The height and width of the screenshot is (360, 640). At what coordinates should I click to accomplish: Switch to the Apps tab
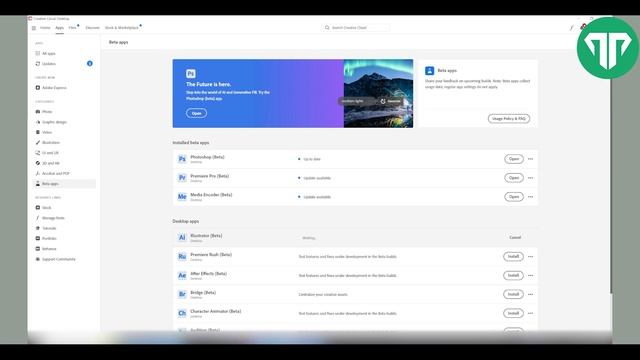pos(60,28)
